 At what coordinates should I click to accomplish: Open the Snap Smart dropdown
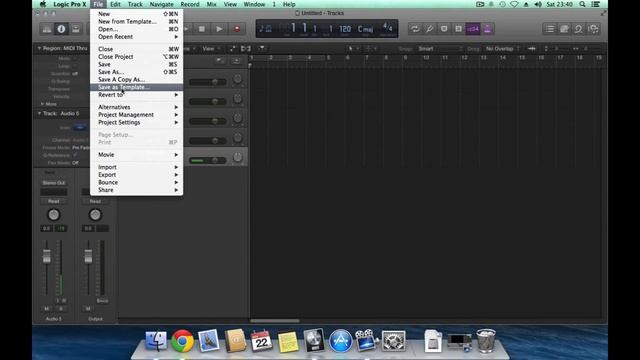440,49
